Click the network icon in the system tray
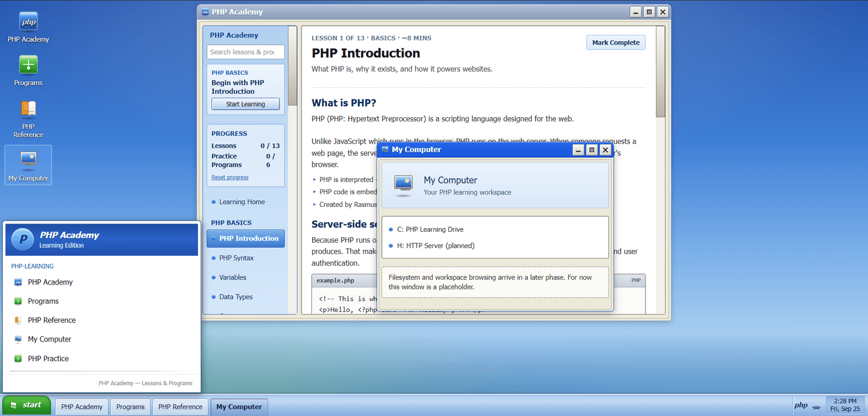 coord(816,407)
